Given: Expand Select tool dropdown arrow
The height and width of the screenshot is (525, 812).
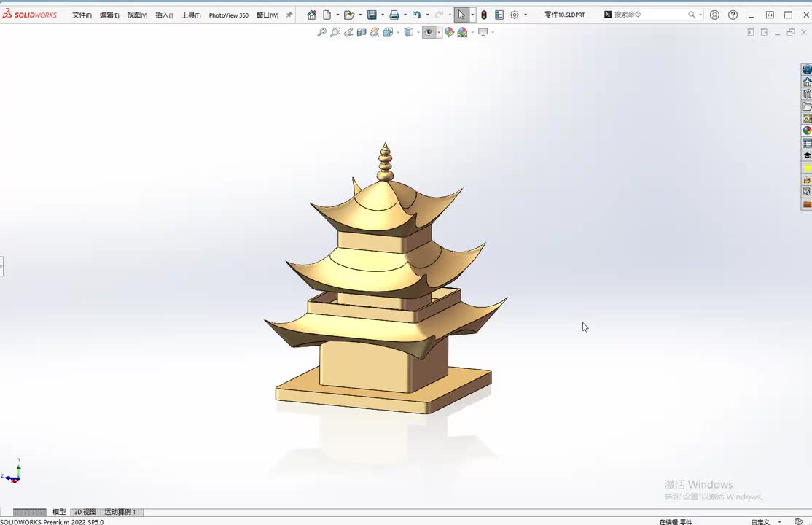Looking at the screenshot, I should click(x=472, y=15).
